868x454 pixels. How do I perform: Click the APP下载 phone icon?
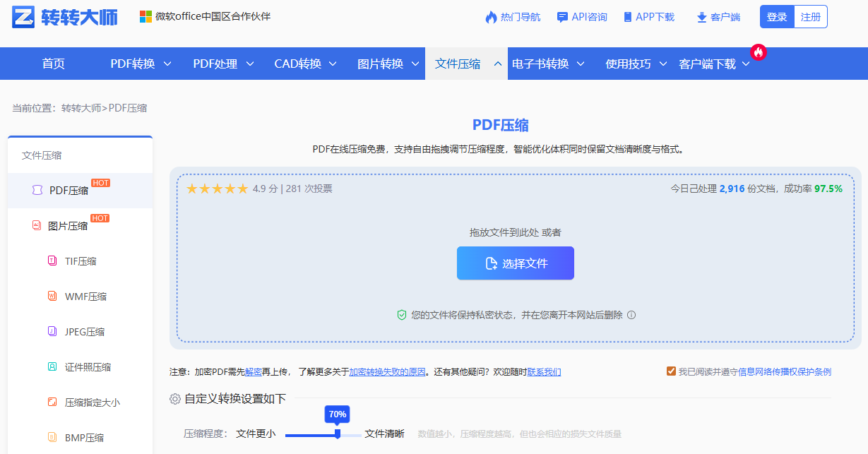pyautogui.click(x=626, y=17)
